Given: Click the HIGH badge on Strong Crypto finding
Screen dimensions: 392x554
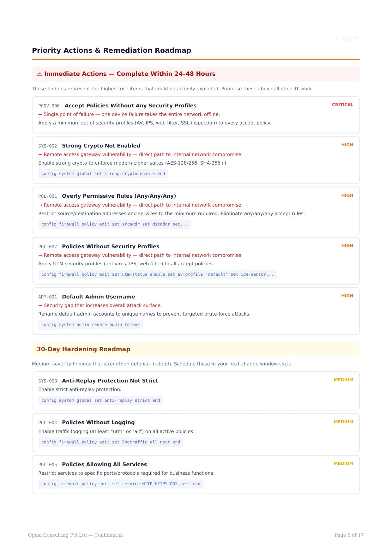Looking at the screenshot, I should 347,145.
